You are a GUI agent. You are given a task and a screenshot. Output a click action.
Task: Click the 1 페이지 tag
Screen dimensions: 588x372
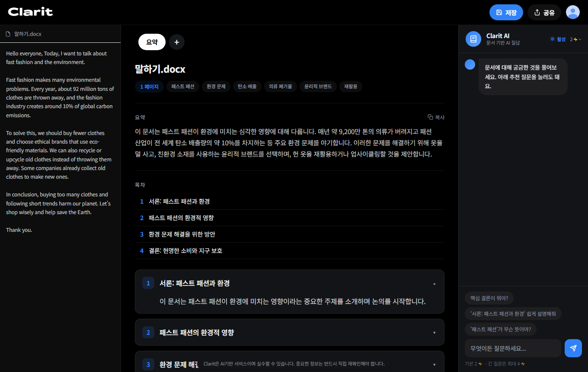[149, 87]
